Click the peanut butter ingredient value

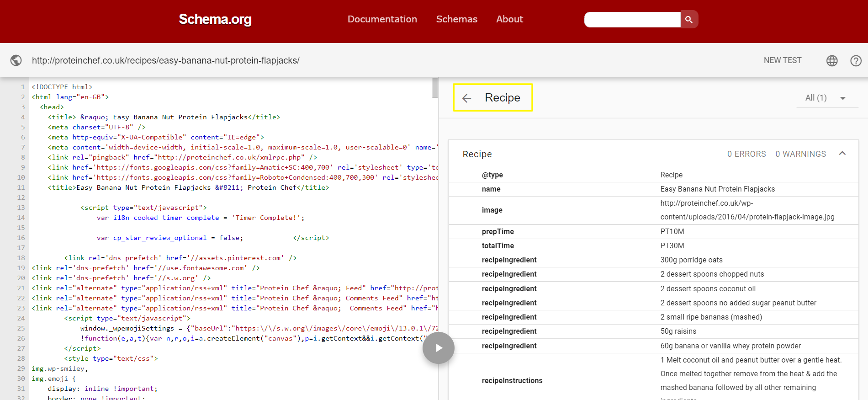(738, 303)
